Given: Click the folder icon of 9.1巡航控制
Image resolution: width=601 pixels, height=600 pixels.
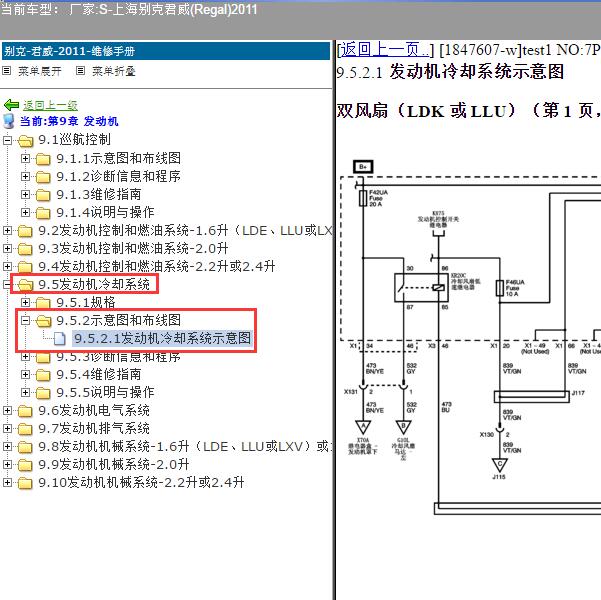Looking at the screenshot, I should (x=25, y=141).
